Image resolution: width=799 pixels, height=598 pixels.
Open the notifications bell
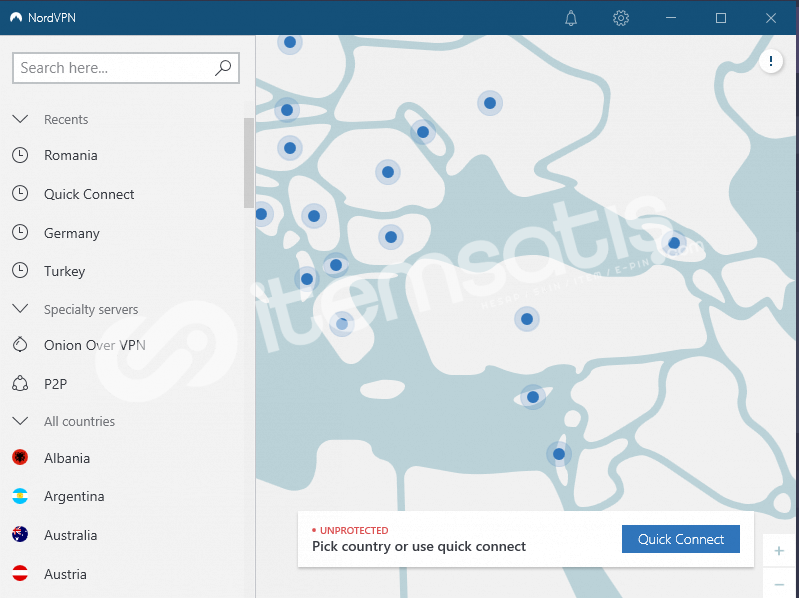coord(571,18)
